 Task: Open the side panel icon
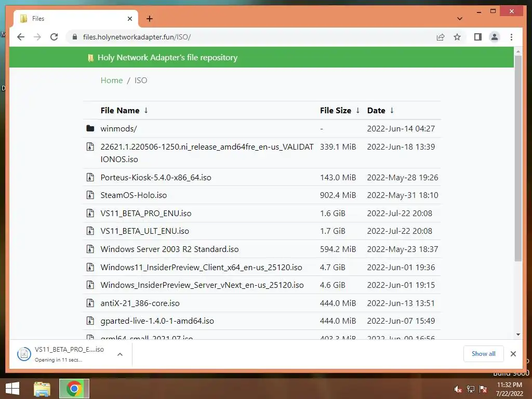click(x=478, y=37)
